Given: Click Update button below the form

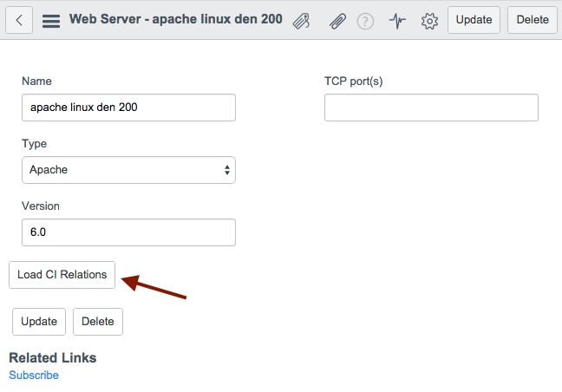Looking at the screenshot, I should point(39,322).
